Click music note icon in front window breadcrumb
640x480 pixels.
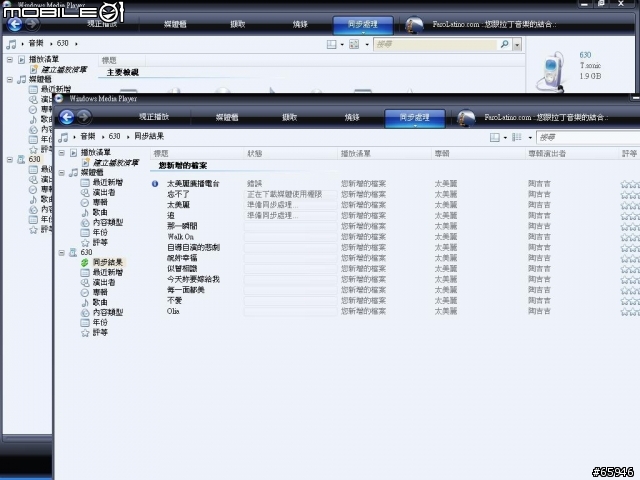(63, 137)
